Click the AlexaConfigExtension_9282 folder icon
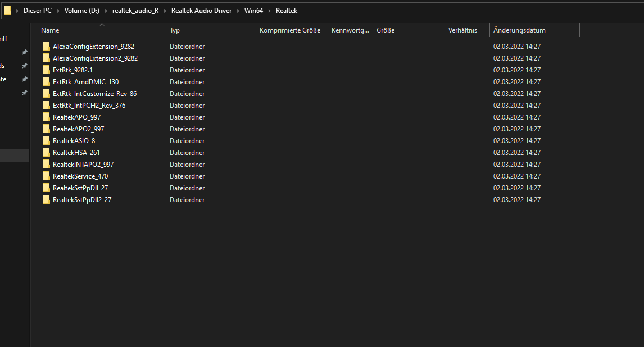The width and height of the screenshot is (644, 347). 46,47
